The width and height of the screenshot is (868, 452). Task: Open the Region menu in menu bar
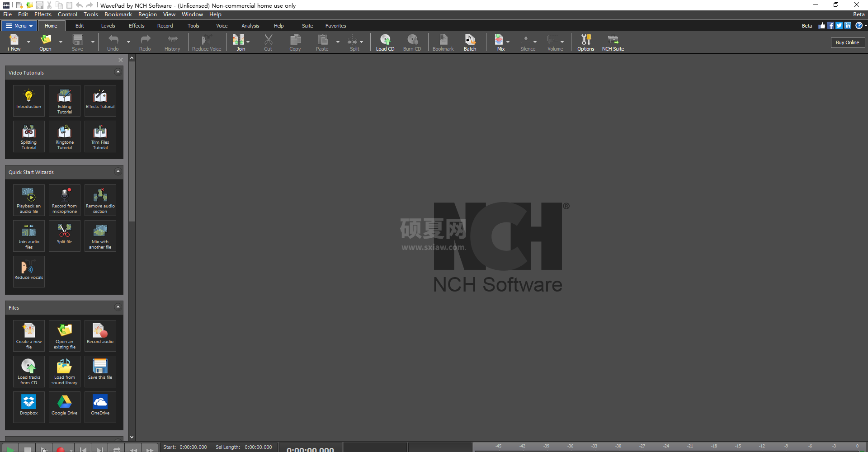pyautogui.click(x=148, y=14)
